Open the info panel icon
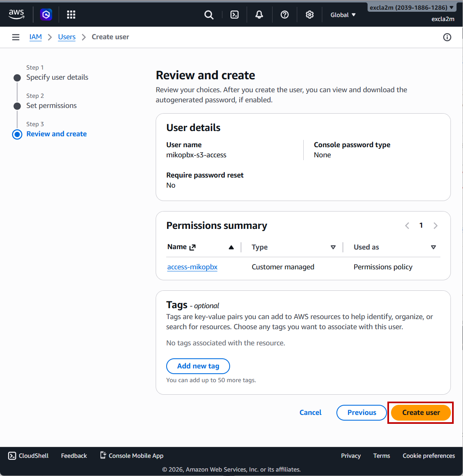 (x=447, y=37)
